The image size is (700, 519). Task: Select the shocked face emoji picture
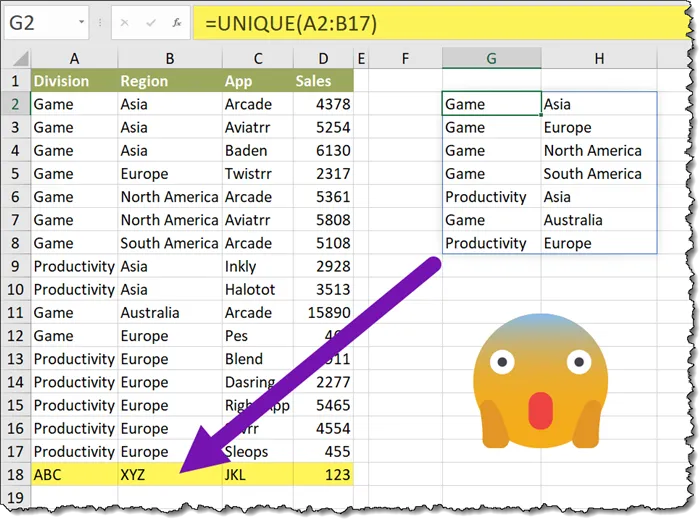pyautogui.click(x=540, y=388)
